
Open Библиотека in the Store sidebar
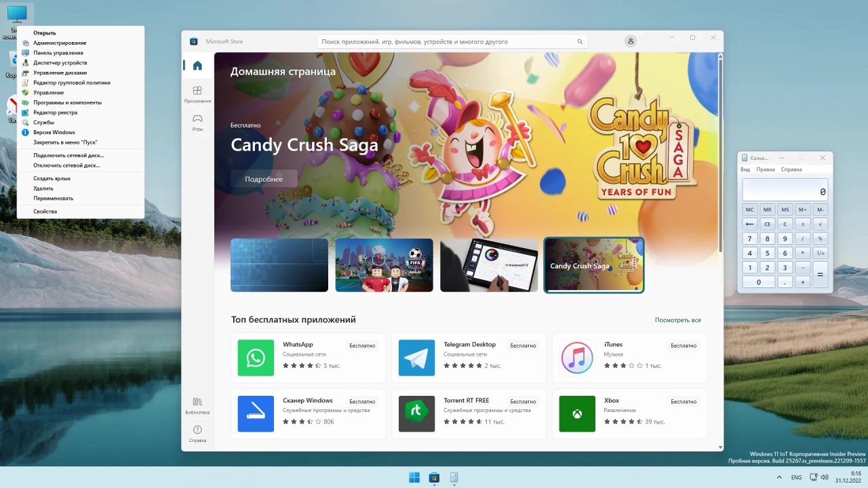pyautogui.click(x=197, y=405)
